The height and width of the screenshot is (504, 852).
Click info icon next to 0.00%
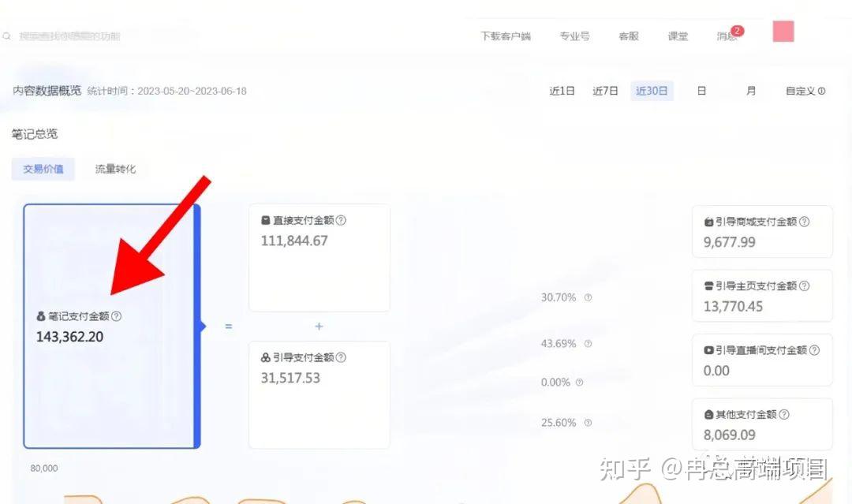point(579,383)
